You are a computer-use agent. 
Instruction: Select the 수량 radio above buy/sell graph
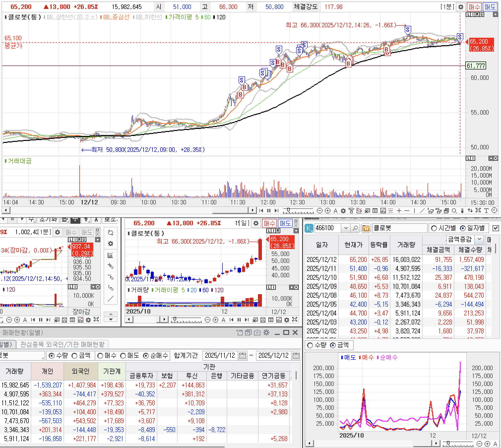click(310, 345)
